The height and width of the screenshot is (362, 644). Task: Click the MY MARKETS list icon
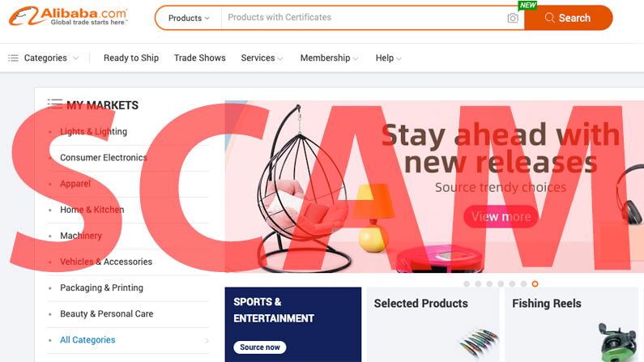tap(55, 104)
